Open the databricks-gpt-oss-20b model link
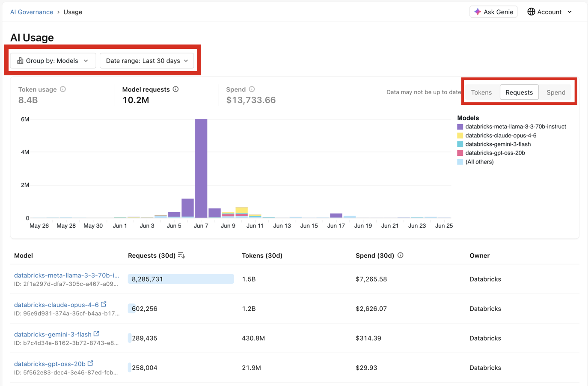Viewport: 588px width, 386px height. (x=50, y=364)
